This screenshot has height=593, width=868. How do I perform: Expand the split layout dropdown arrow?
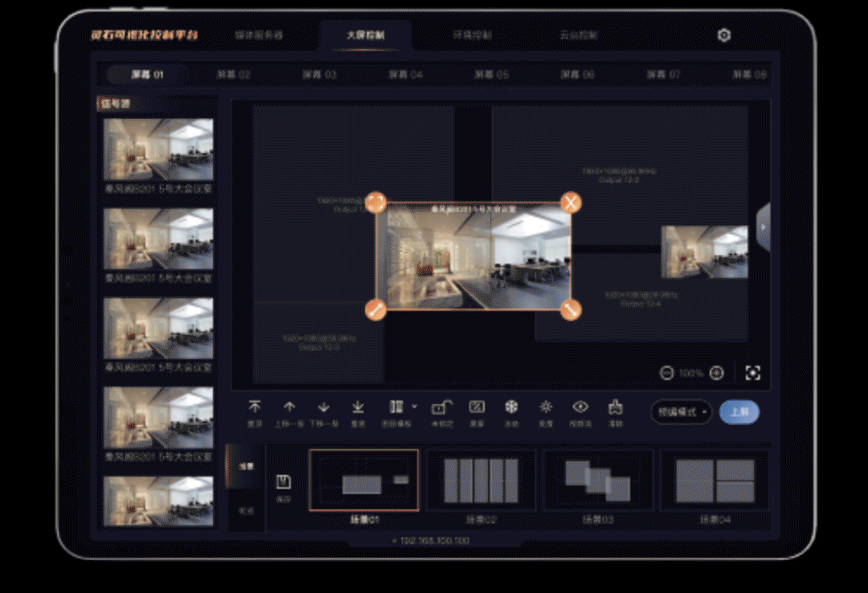click(415, 407)
